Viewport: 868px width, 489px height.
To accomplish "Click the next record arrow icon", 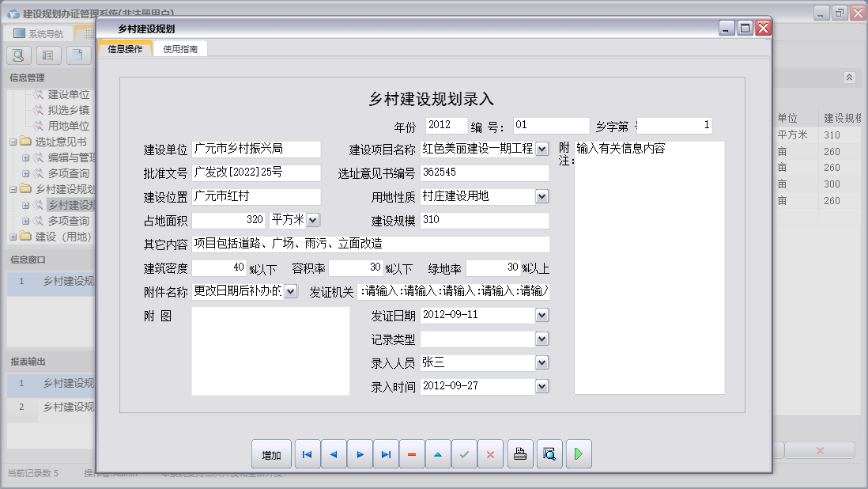I will point(360,453).
